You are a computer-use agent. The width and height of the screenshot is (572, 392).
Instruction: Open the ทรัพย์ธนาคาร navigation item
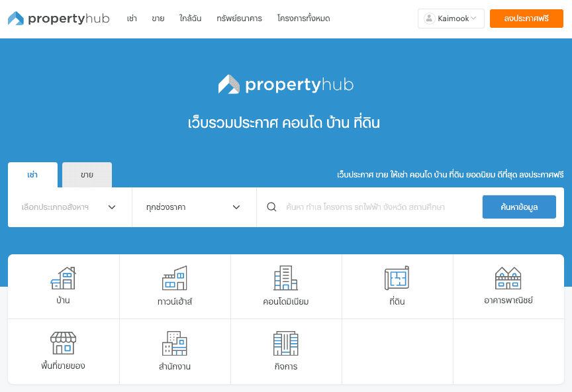pyautogui.click(x=239, y=19)
